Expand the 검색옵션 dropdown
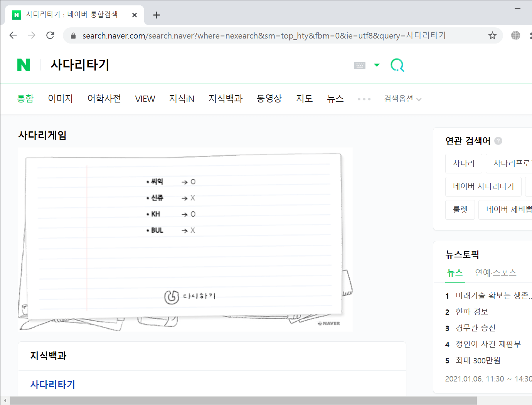The image size is (532, 405). click(x=402, y=99)
